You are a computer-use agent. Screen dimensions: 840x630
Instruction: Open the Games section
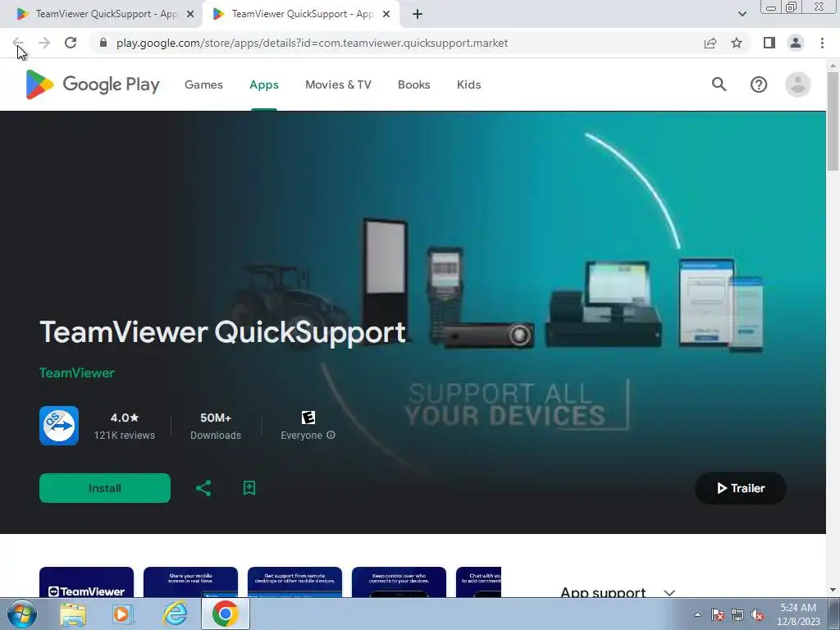click(203, 84)
